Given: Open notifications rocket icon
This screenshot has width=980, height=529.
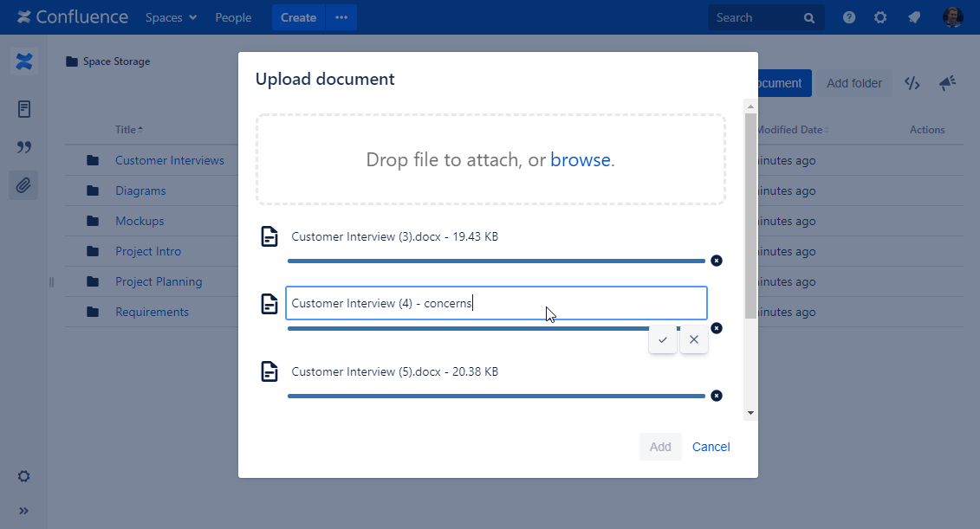Looking at the screenshot, I should [x=913, y=17].
